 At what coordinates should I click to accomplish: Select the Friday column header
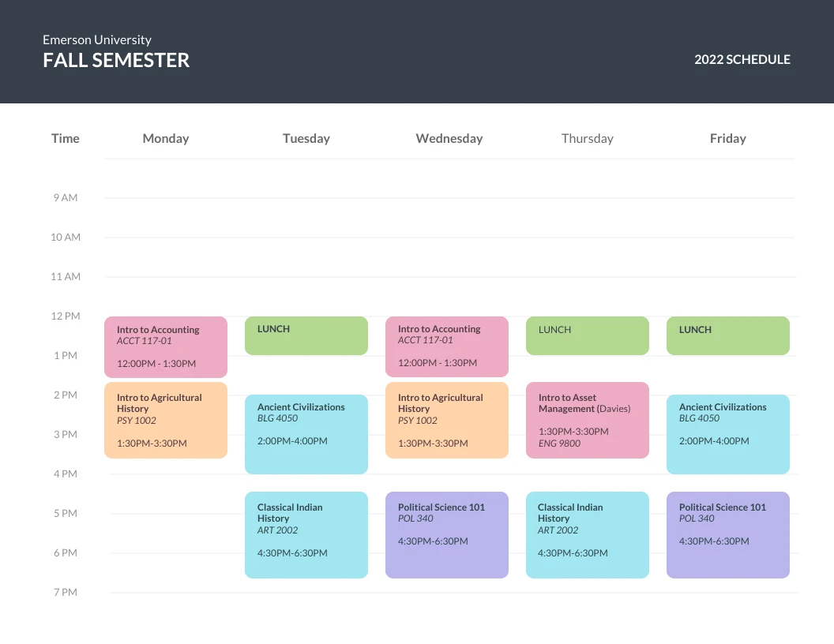pos(727,138)
